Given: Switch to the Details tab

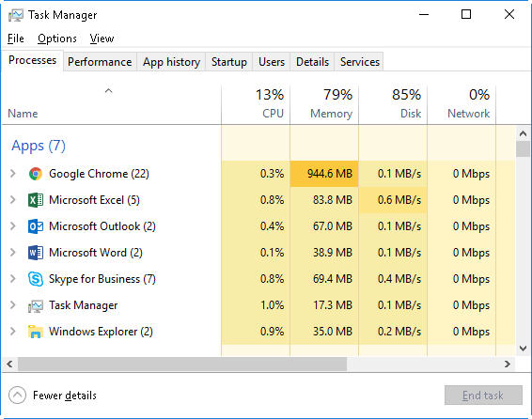Looking at the screenshot, I should (312, 62).
